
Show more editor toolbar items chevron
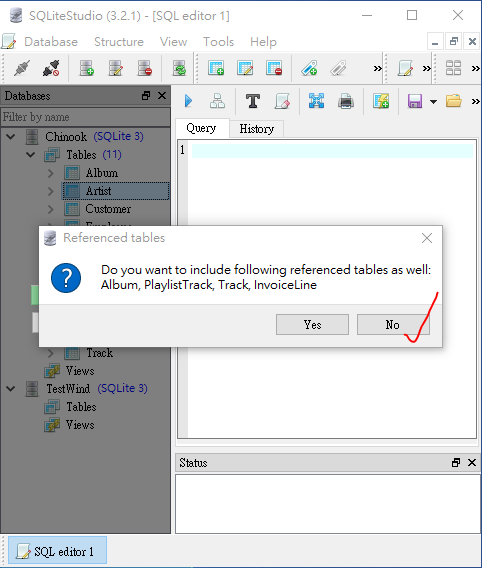(475, 101)
